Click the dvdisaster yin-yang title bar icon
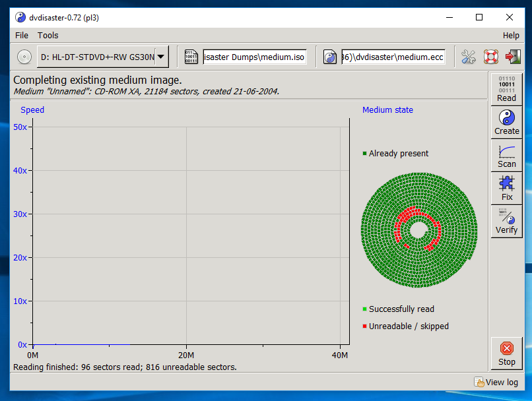Viewport: 532px width, 401px height. pyautogui.click(x=20, y=17)
